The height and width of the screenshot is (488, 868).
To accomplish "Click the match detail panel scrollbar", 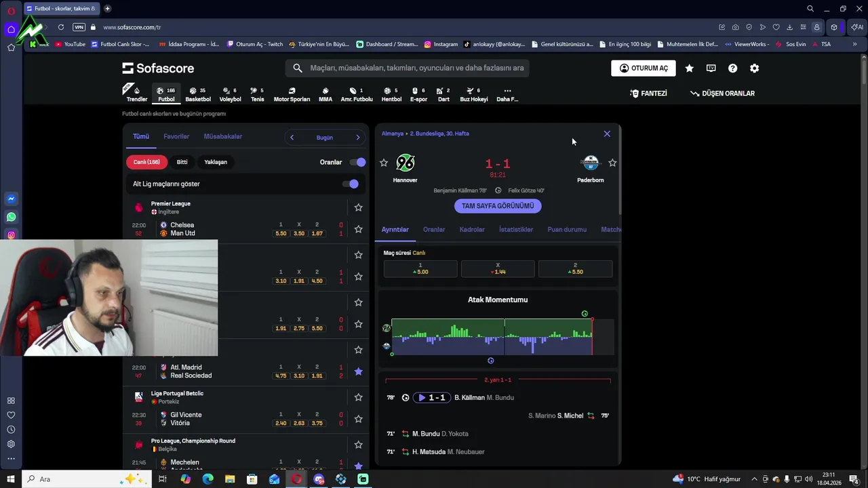I will tap(620, 171).
